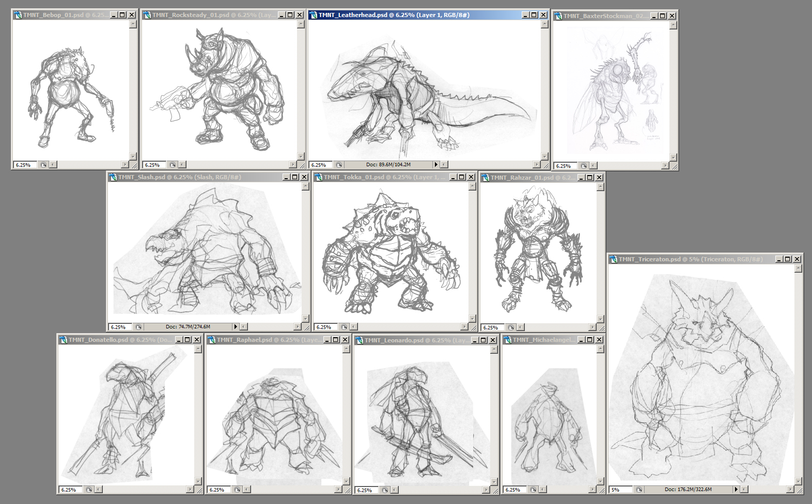Click the document icon of the TMNT_Slash.psd window
The height and width of the screenshot is (504, 812).
pyautogui.click(x=113, y=177)
